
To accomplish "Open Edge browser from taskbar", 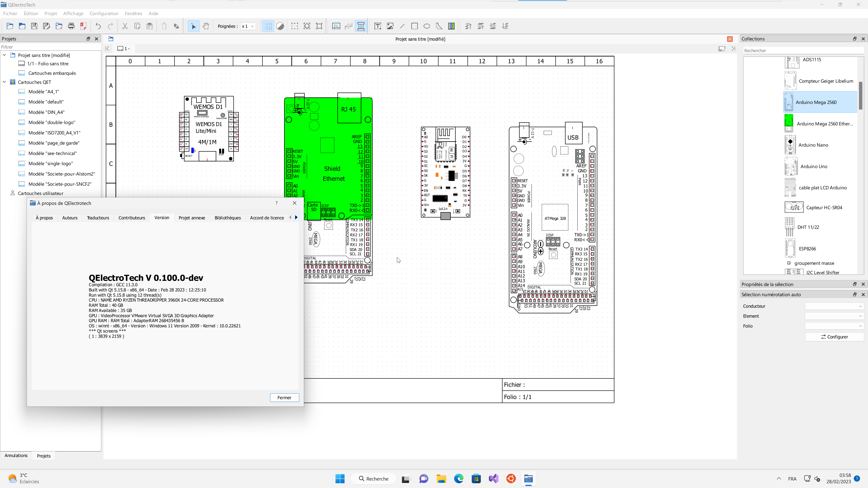I will [459, 479].
